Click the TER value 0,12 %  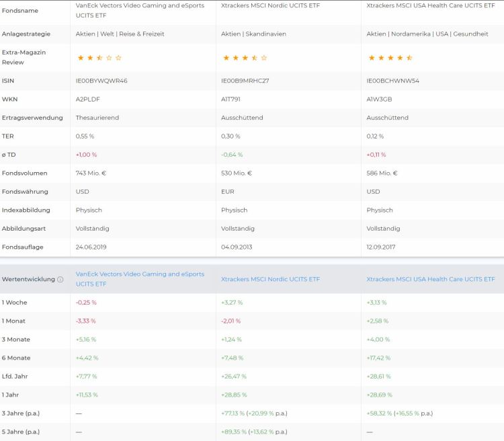click(375, 136)
